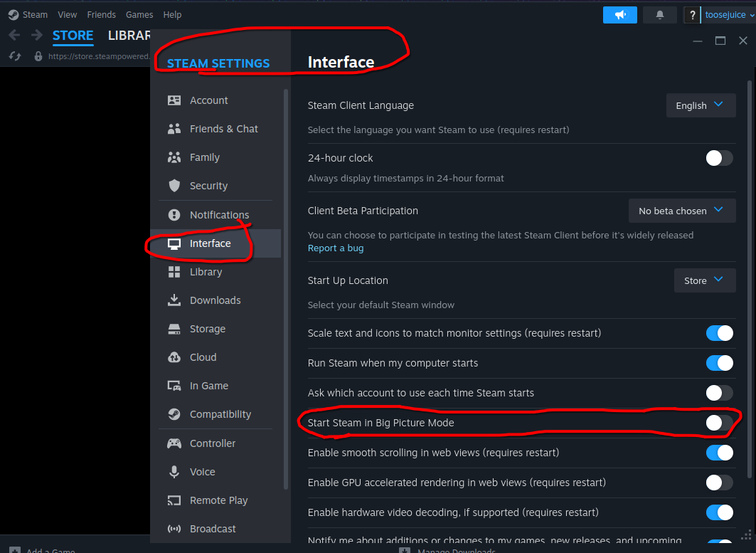Screen dimensions: 756x553
Task: Enable GPU accelerated rendering toggle
Action: 719,483
